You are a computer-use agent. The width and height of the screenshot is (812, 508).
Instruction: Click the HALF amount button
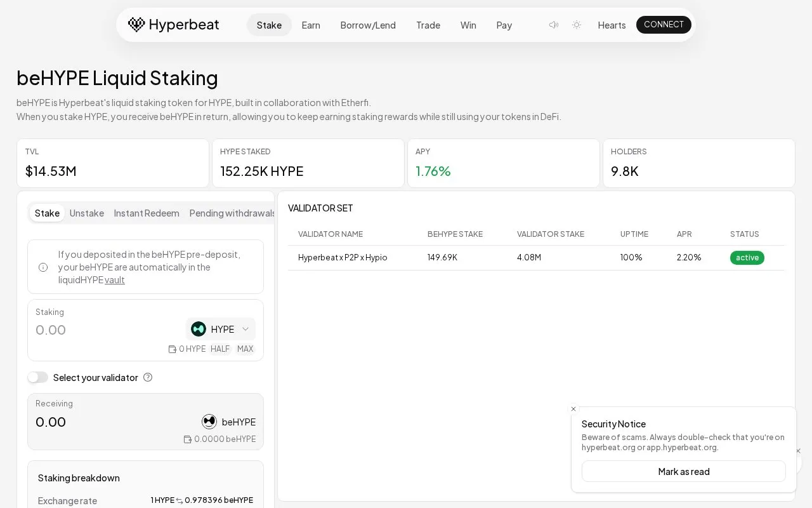(220, 349)
